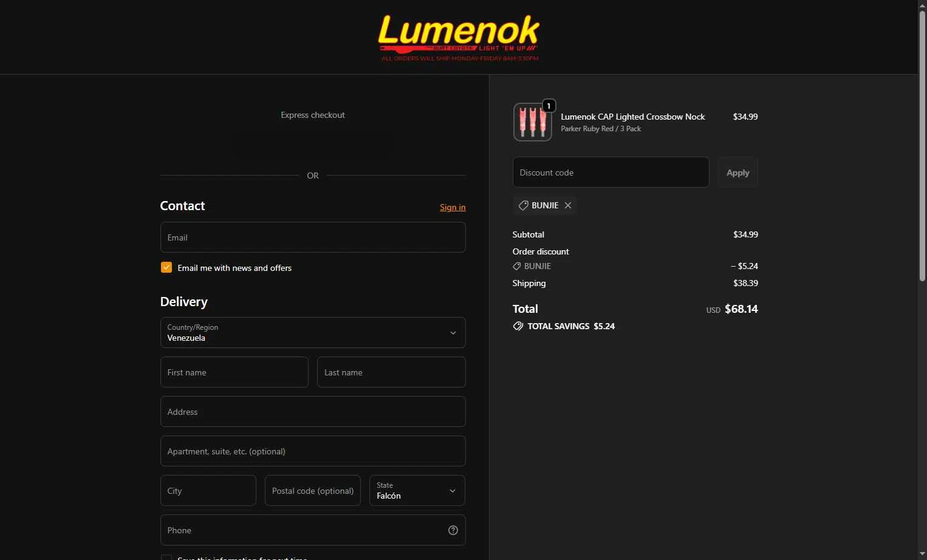Click the tag icon under Order discount
The height and width of the screenshot is (560, 927).
517,266
